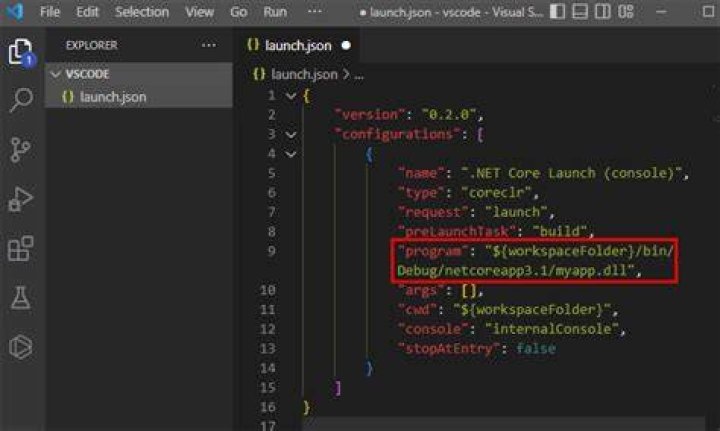The width and height of the screenshot is (720, 431).
Task: Fold the object block at line 4
Action: pos(291,154)
